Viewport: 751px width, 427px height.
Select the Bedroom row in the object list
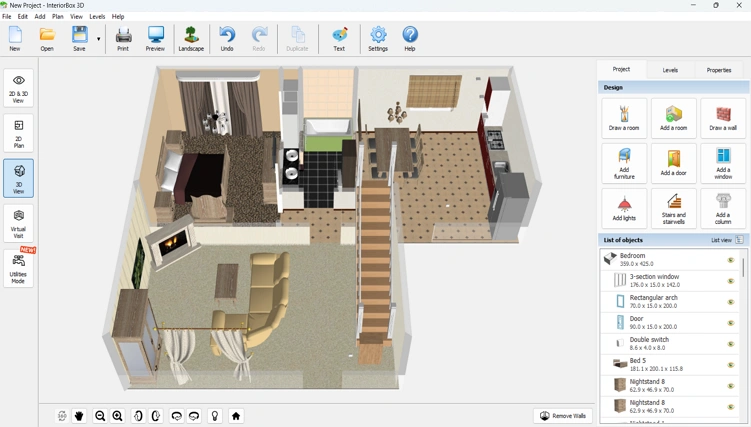pos(670,259)
